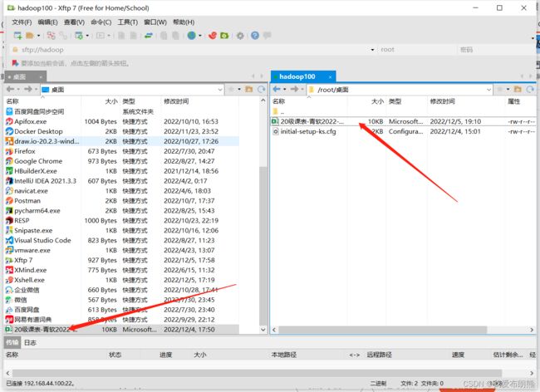Click the New File Transfer window icon

(x=79, y=36)
